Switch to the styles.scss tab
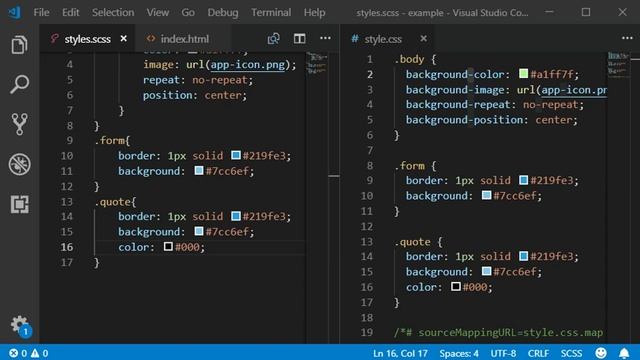Viewport: 640px width, 360px height. (87, 39)
